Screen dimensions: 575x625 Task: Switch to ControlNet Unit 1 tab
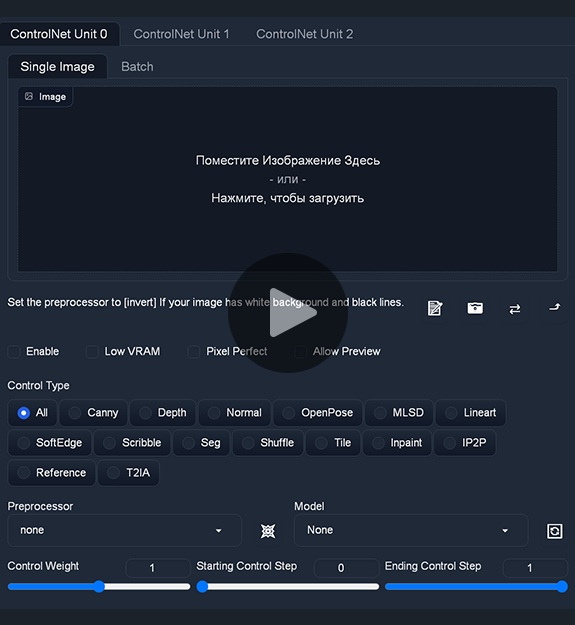181,34
